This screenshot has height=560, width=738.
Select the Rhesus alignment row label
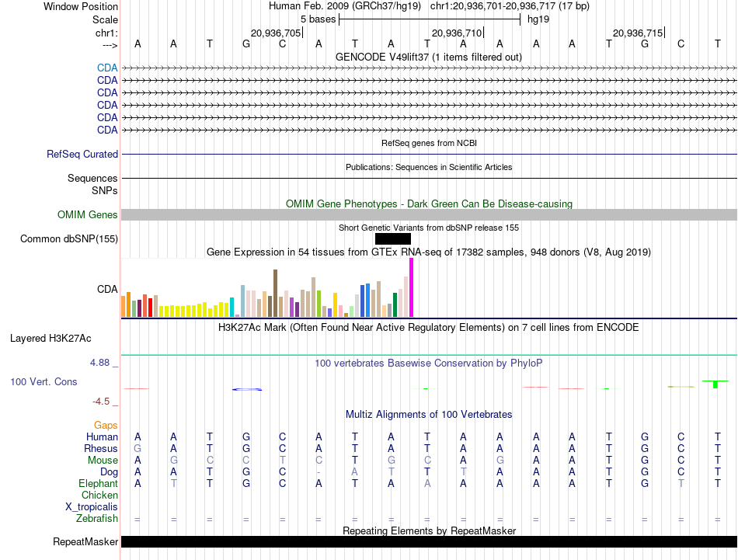101,448
